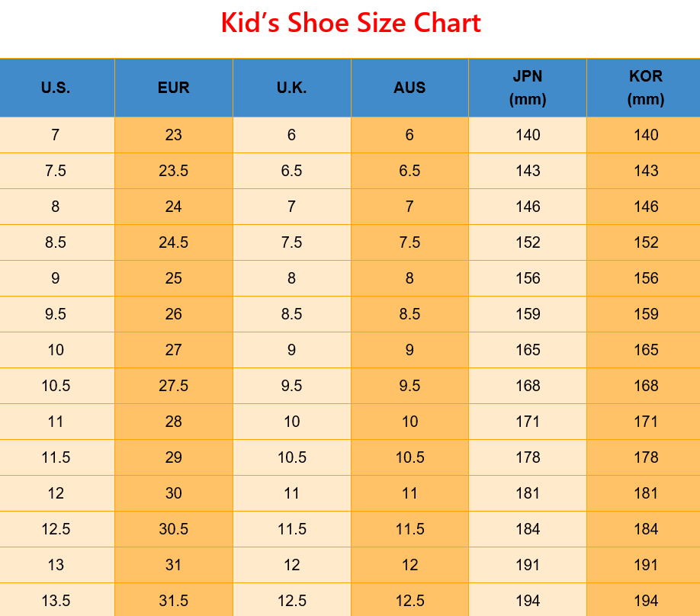This screenshot has width=700, height=616.
Task: Click the EUR 31.5 cell
Action: pyautogui.click(x=174, y=601)
